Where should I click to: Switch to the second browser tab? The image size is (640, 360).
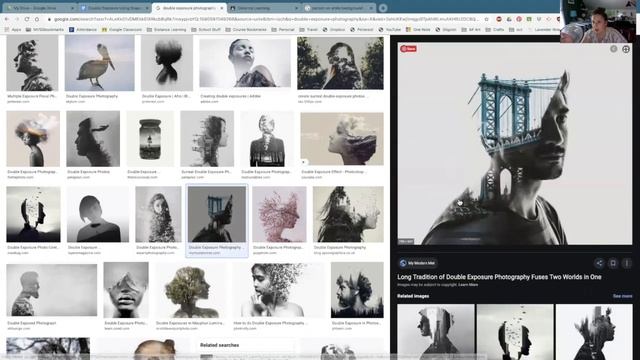coord(114,8)
